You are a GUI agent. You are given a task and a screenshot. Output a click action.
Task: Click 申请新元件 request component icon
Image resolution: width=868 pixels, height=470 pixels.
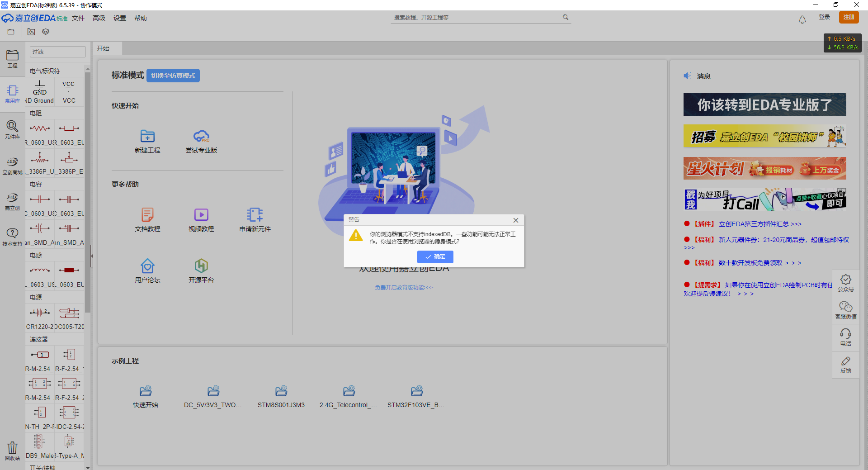pos(255,215)
